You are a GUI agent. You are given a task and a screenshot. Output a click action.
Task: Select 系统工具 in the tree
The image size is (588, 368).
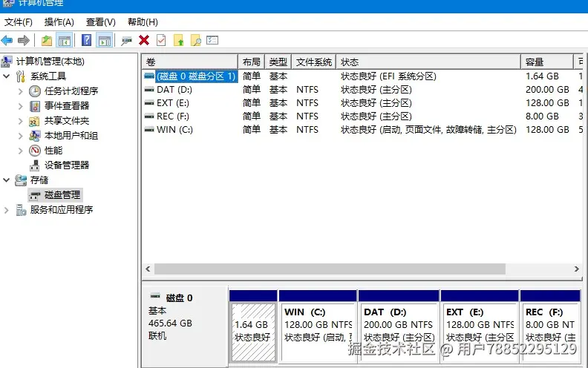pos(48,76)
